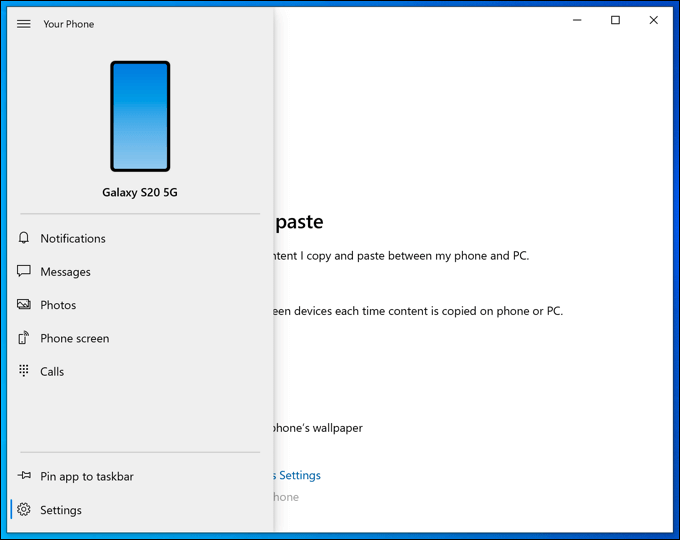Choose Pin app to taskbar text

[x=87, y=477]
